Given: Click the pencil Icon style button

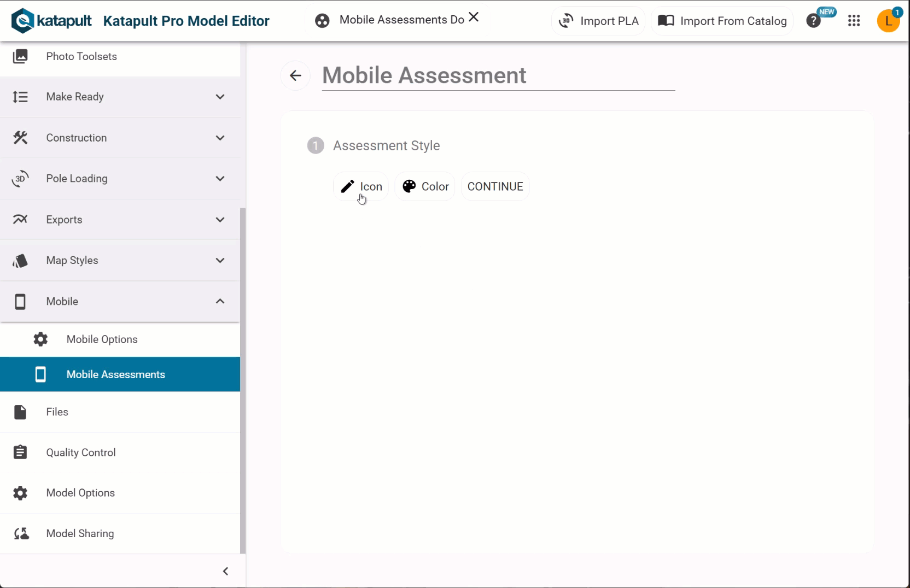Looking at the screenshot, I should [x=361, y=186].
